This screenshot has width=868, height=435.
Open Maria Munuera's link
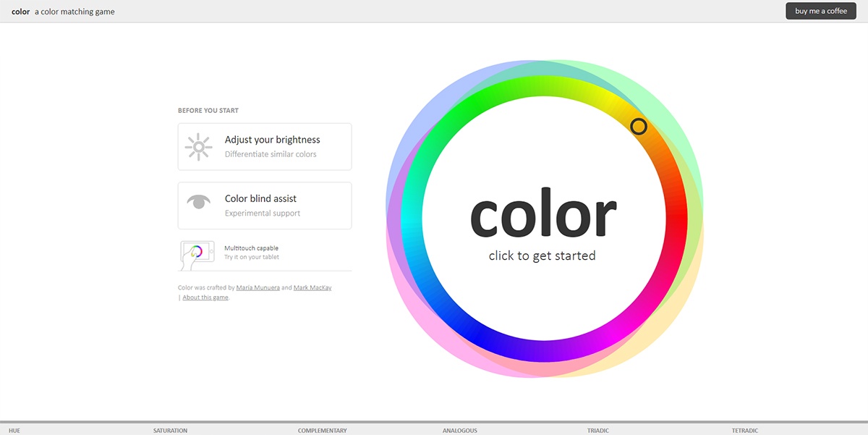[x=258, y=287]
